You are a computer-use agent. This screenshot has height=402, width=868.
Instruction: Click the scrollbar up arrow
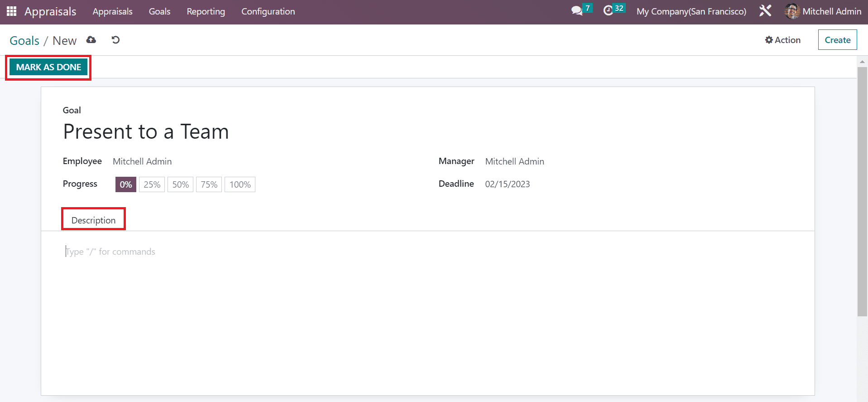(x=862, y=61)
